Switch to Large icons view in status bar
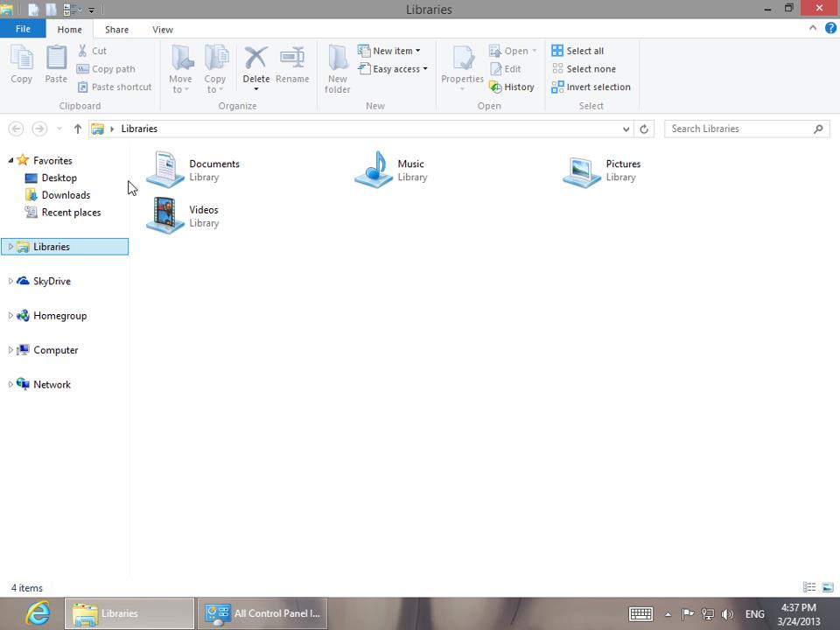 pos(828,588)
